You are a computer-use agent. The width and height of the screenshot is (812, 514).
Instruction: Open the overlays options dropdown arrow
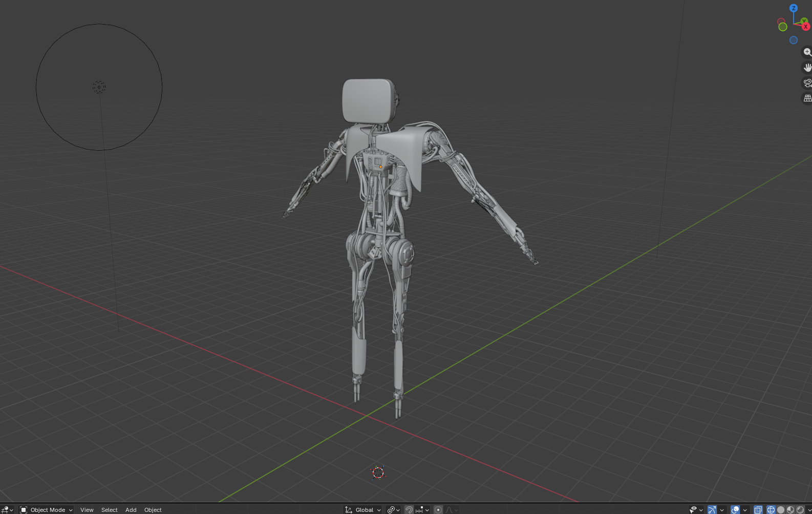(x=745, y=510)
